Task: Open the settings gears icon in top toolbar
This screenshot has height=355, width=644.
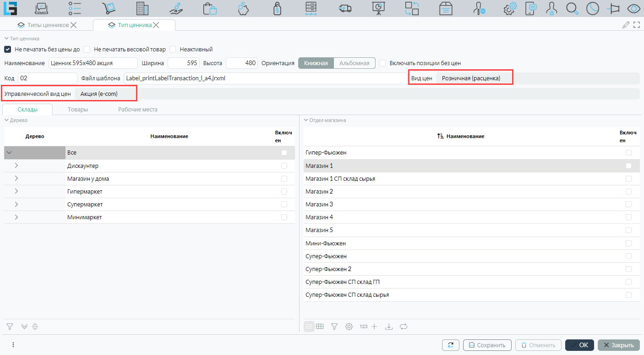Action: 510,9
